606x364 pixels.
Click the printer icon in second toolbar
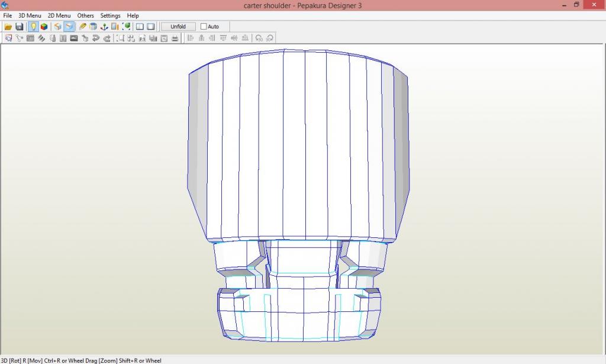point(175,38)
